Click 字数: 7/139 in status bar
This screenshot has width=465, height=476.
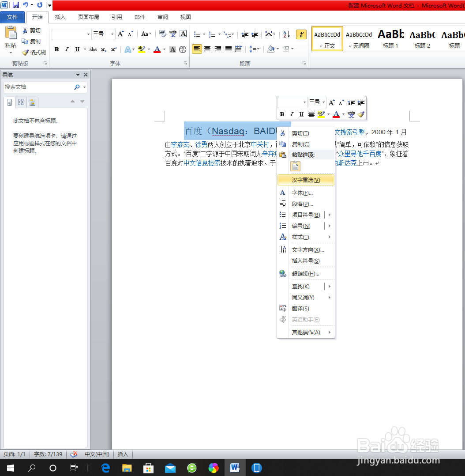48,454
